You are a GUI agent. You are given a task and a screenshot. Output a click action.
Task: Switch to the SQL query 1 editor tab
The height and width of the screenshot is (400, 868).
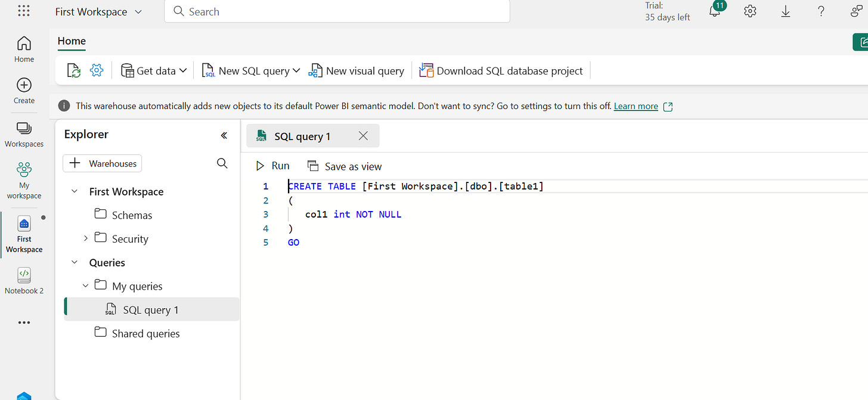pos(302,137)
